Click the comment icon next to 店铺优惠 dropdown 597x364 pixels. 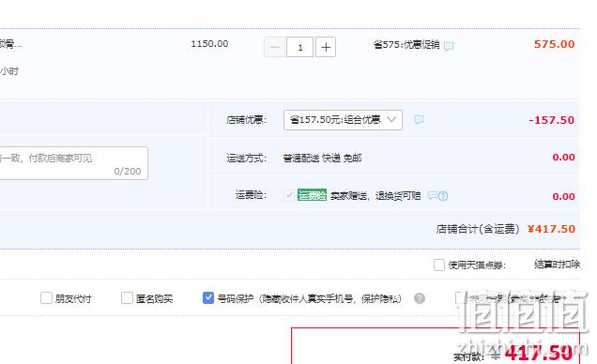coord(419,120)
